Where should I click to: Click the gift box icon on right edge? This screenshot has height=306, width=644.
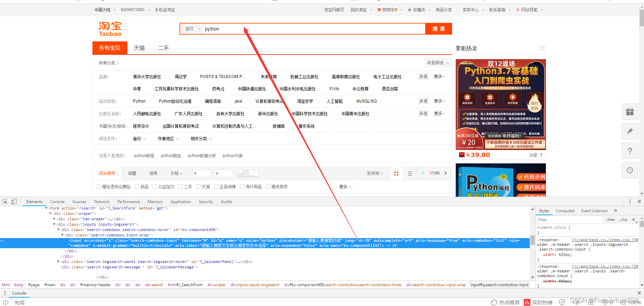coord(630,111)
